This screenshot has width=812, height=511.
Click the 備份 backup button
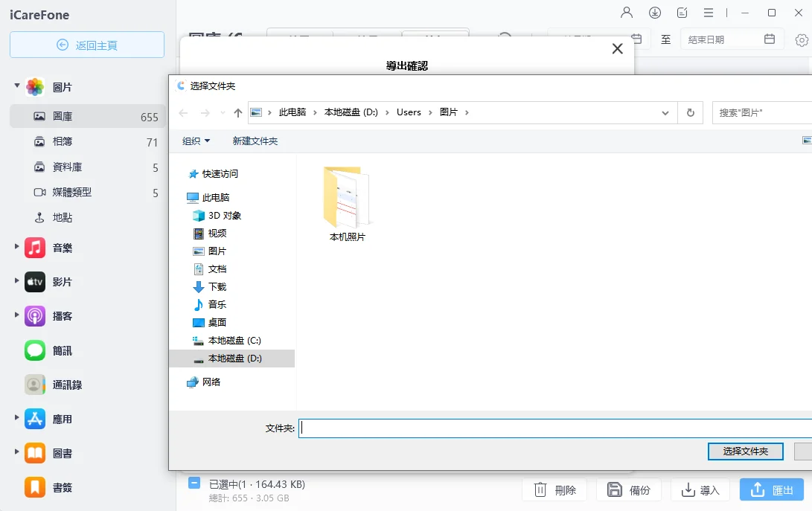click(629, 489)
